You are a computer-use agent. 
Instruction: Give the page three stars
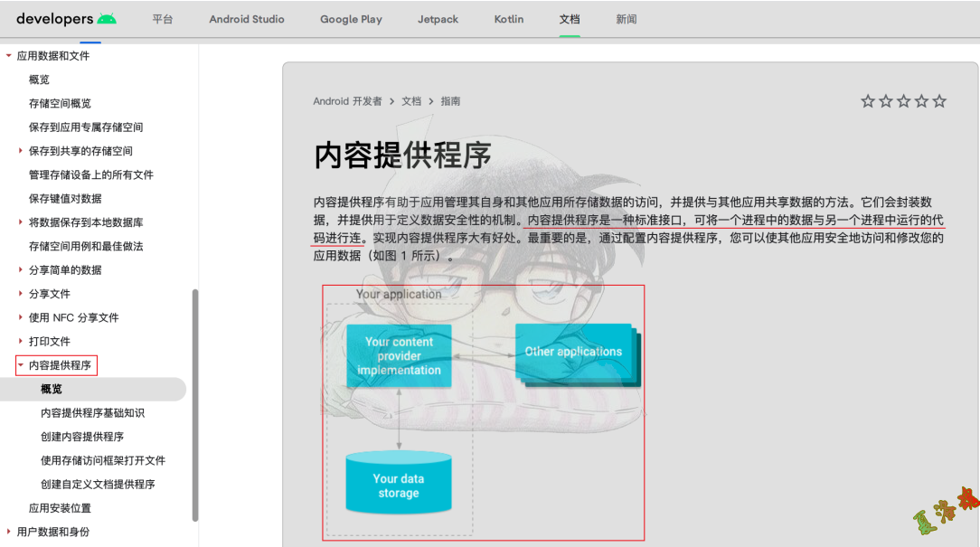coord(903,101)
